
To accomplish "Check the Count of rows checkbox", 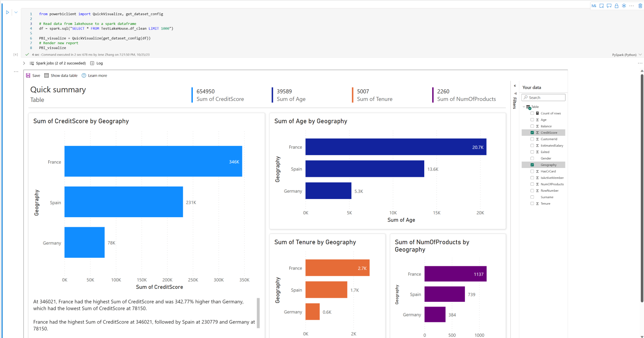I will point(532,113).
